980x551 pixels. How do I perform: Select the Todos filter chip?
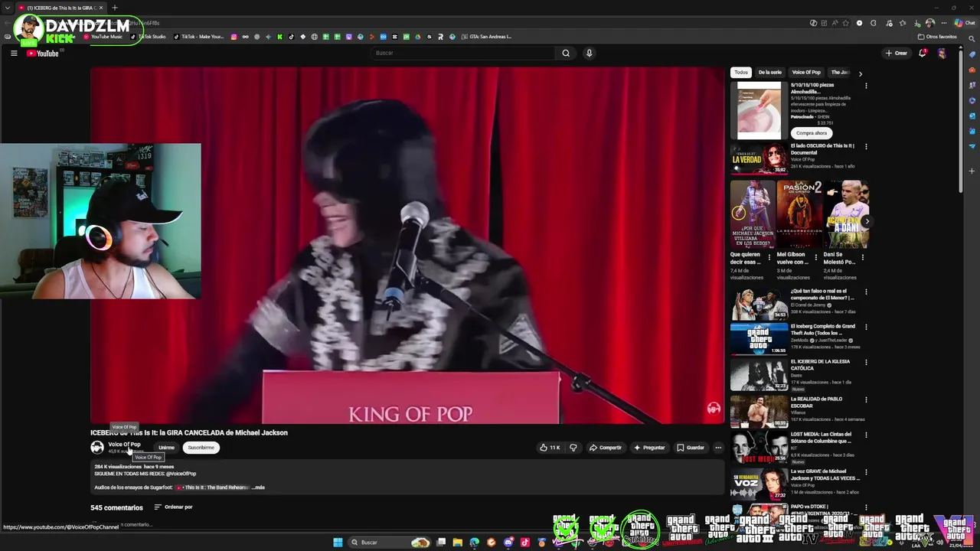click(741, 73)
